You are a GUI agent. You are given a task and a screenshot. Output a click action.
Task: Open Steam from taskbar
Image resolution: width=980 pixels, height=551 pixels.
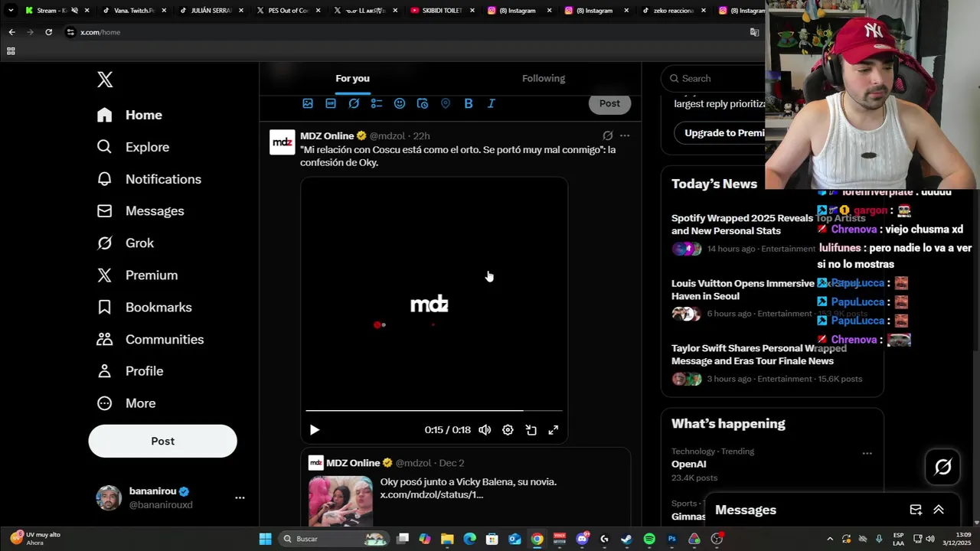point(626,539)
